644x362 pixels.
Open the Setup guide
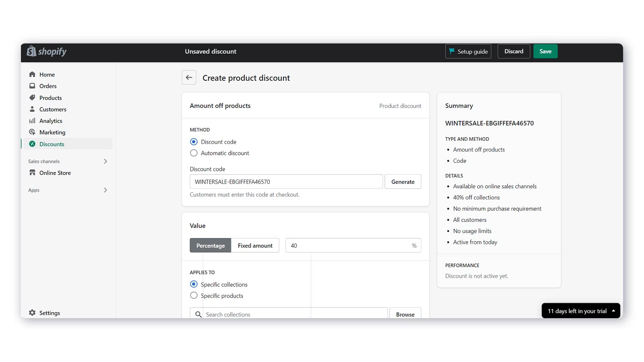(x=469, y=51)
